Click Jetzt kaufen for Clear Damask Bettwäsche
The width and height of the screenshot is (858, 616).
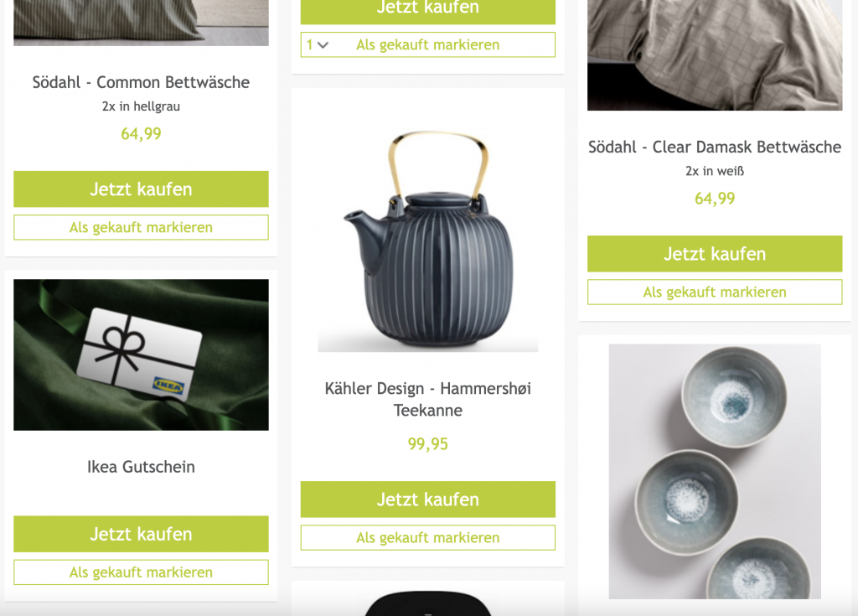[715, 253]
